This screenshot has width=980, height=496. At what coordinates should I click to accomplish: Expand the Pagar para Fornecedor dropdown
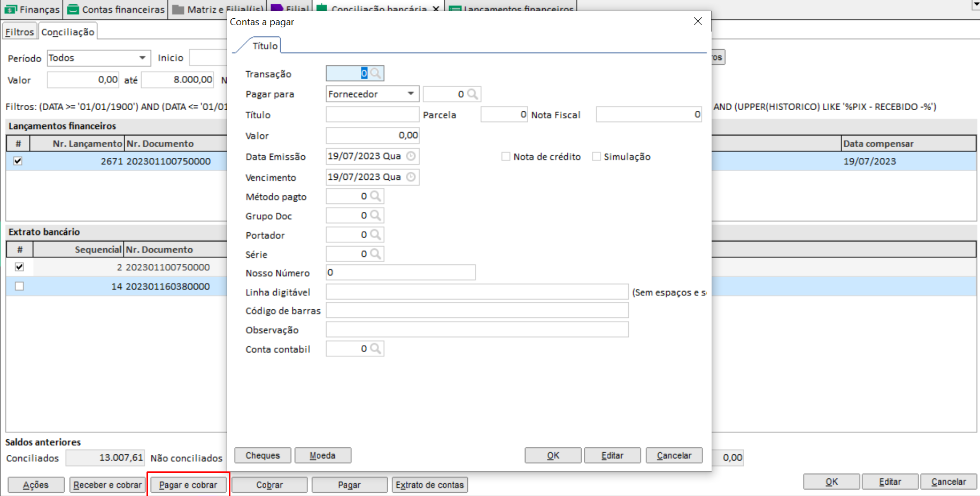click(411, 94)
